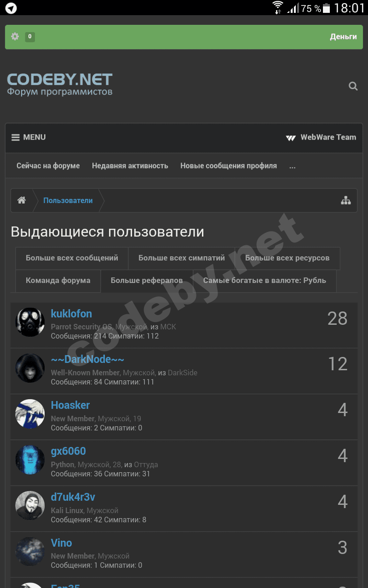Screen dimensions: 368x588
Task: Open gx6060 user profile link
Action: tap(68, 451)
